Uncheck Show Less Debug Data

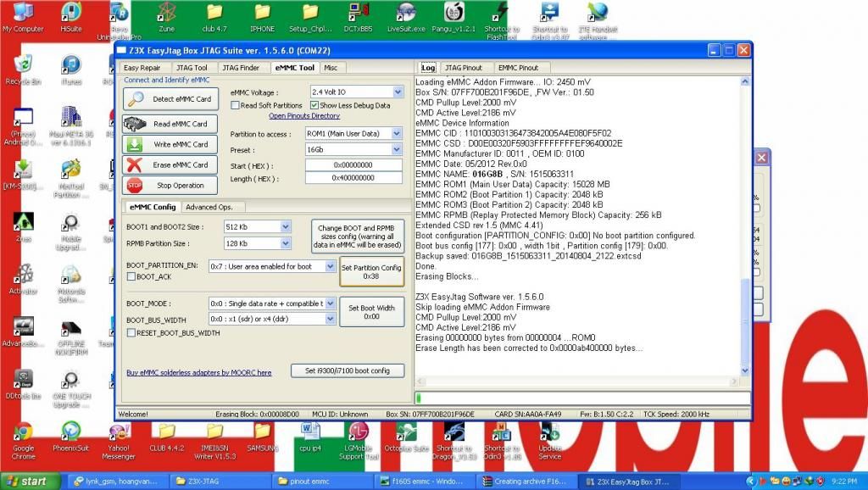[x=314, y=105]
